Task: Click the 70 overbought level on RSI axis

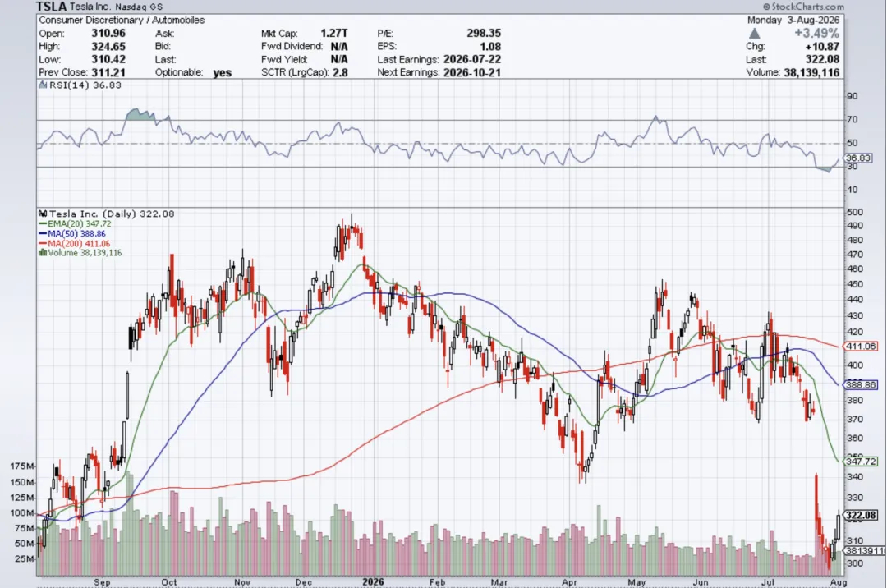Action: point(852,119)
